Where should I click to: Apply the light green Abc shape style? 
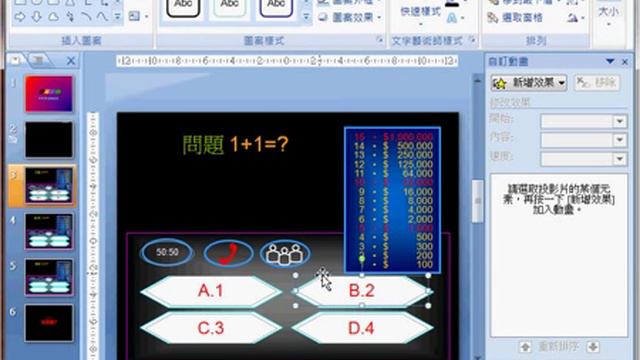point(230,7)
